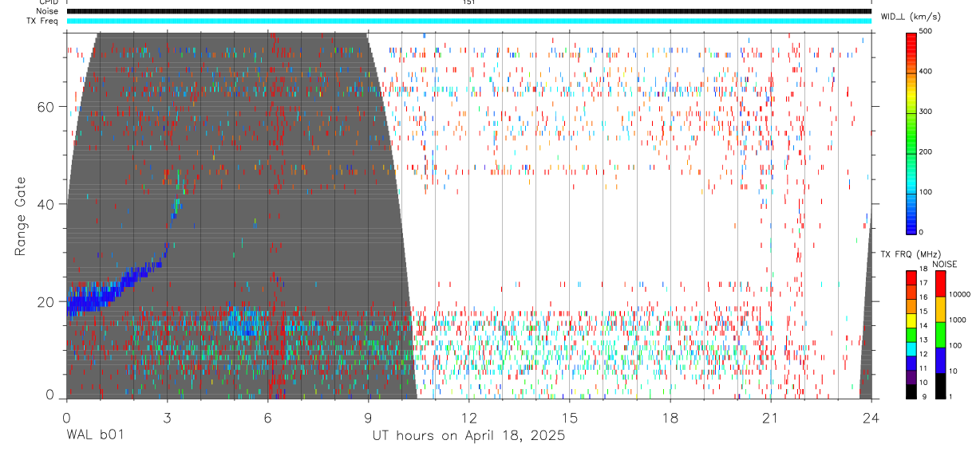Image resolution: width=980 pixels, height=452 pixels.
Task: Select the 'UT hours on April 18, 2025' axis title
Action: (468, 436)
